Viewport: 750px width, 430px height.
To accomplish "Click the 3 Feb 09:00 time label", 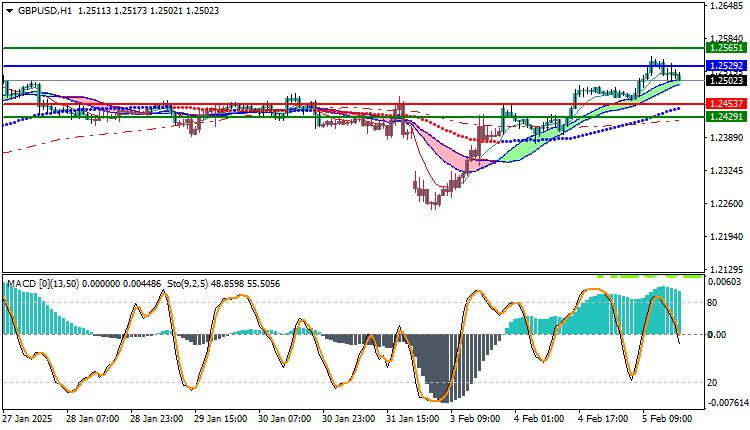I will tap(476, 419).
